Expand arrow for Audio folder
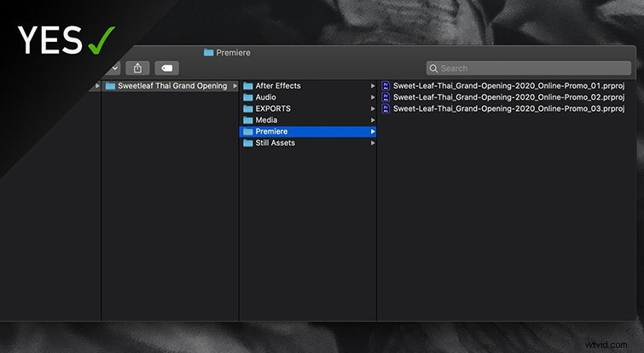Viewport: 644px width, 353px height. tap(373, 97)
